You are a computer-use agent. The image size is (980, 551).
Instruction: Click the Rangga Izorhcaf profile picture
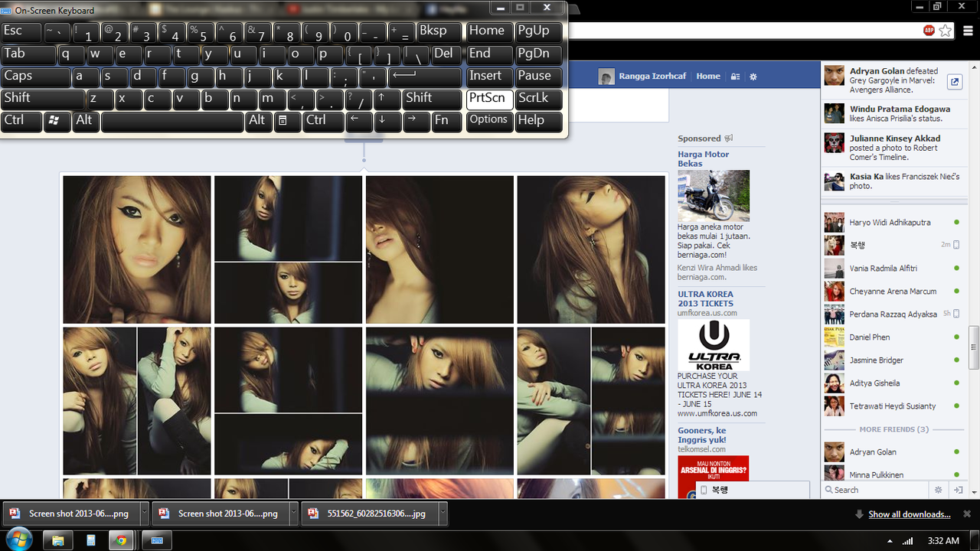[x=606, y=77]
